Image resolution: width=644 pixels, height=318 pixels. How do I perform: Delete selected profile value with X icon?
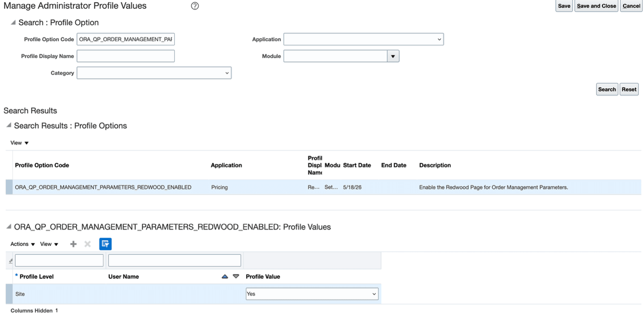tap(87, 244)
